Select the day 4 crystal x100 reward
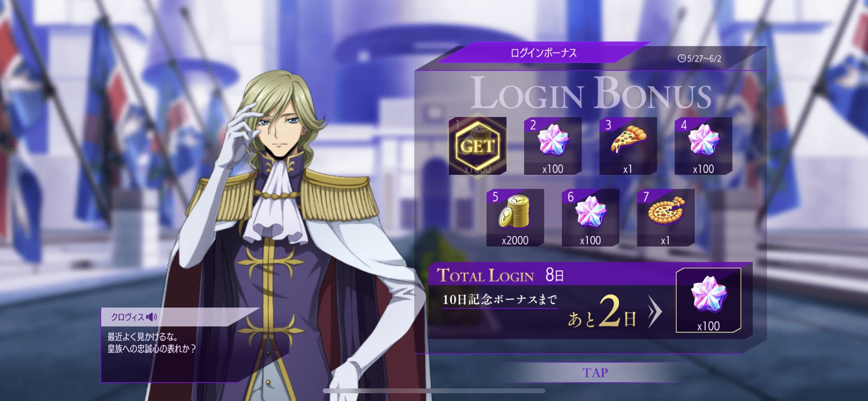The height and width of the screenshot is (401, 868). pyautogui.click(x=703, y=145)
